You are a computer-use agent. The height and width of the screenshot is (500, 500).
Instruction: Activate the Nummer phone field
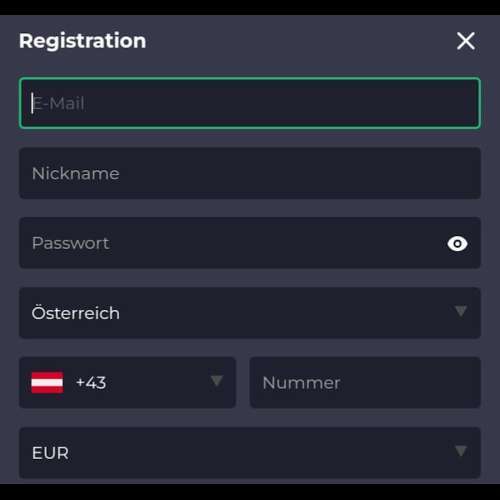click(365, 383)
